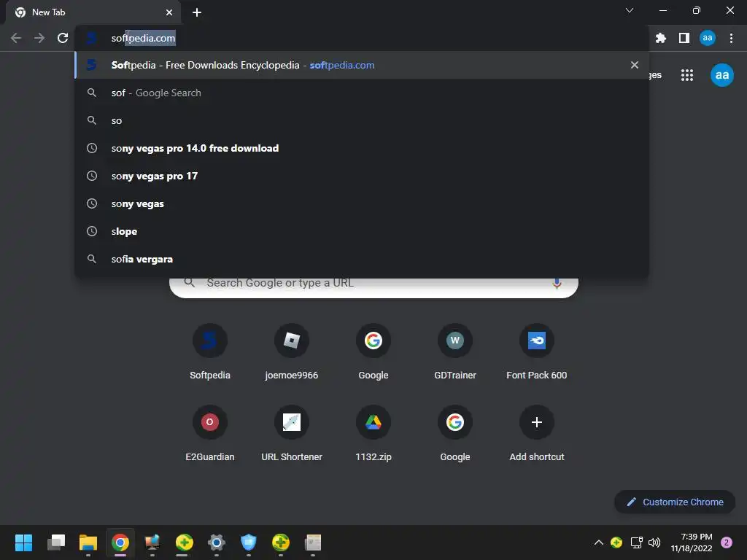Open the Font Pack 600 shortcut
Screen dimensions: 747x560
537,351
